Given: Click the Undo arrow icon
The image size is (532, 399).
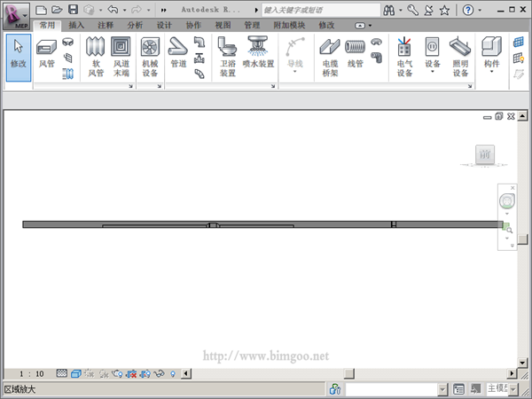Looking at the screenshot, I should click(113, 10).
